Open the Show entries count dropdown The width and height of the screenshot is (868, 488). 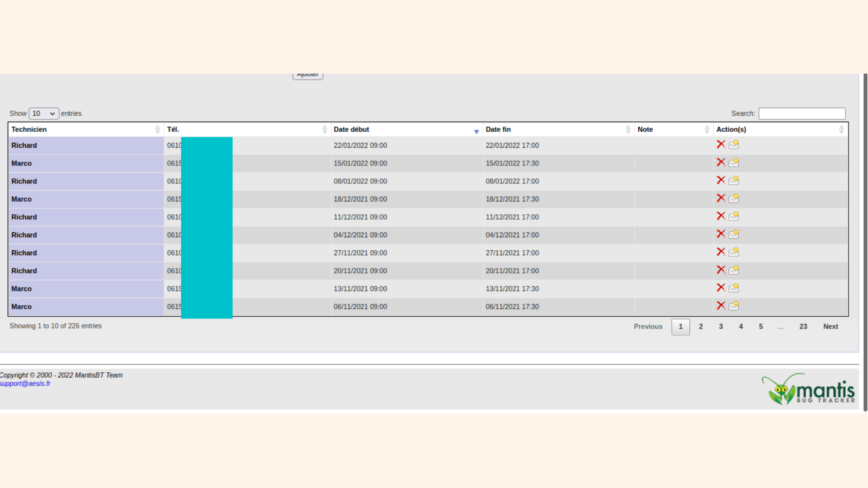[x=44, y=113]
